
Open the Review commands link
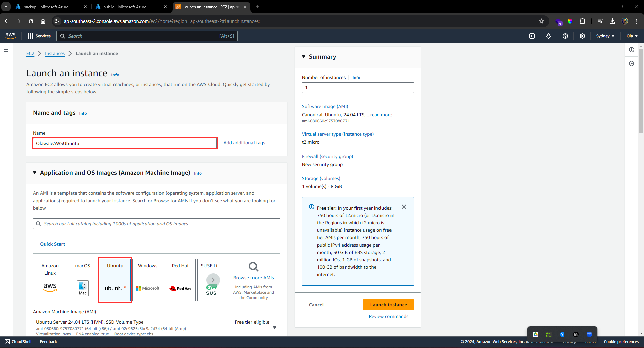pyautogui.click(x=388, y=316)
